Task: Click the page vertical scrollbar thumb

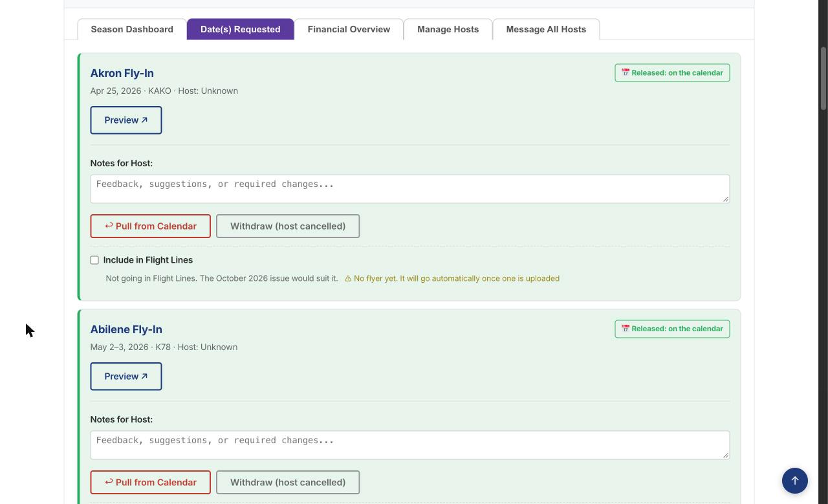Action: [x=823, y=78]
